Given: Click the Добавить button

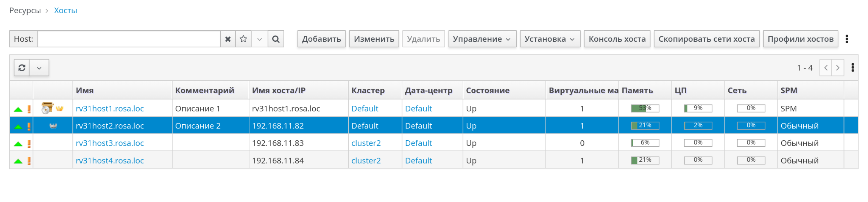Looking at the screenshot, I should point(321,39).
